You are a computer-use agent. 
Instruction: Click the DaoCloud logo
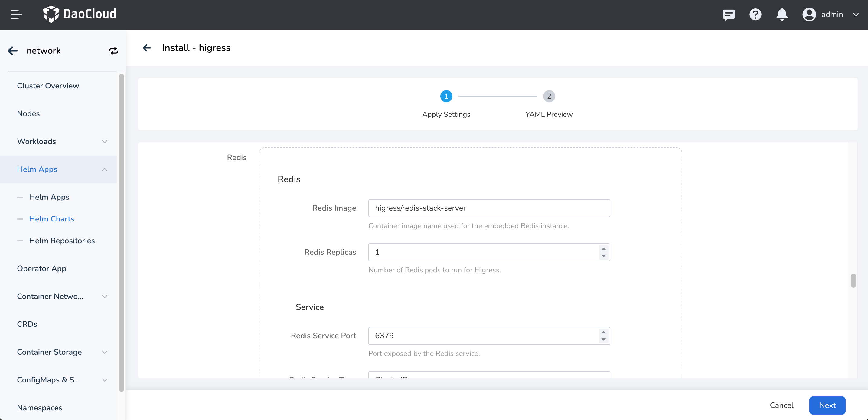click(80, 14)
